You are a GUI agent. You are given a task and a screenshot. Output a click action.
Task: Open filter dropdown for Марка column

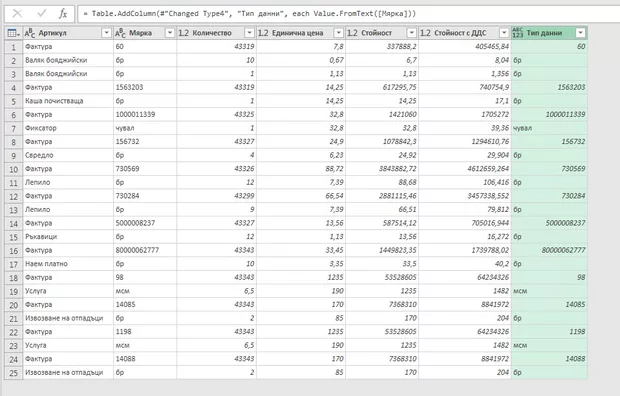point(170,33)
